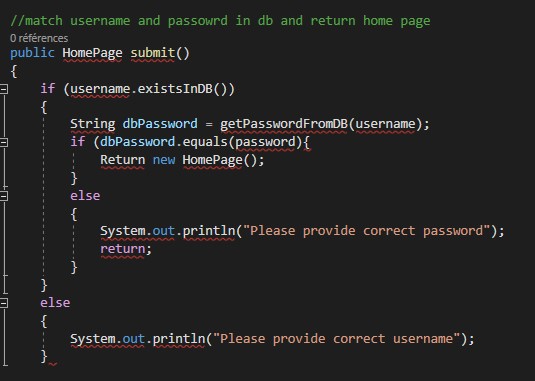Click the existsInDB method call
This screenshot has height=381, width=535.
[x=175, y=89]
